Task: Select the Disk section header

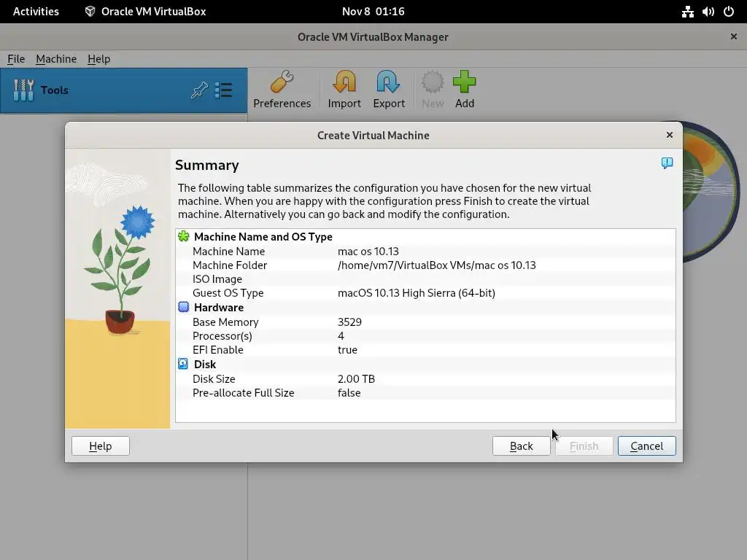Action: coord(205,365)
